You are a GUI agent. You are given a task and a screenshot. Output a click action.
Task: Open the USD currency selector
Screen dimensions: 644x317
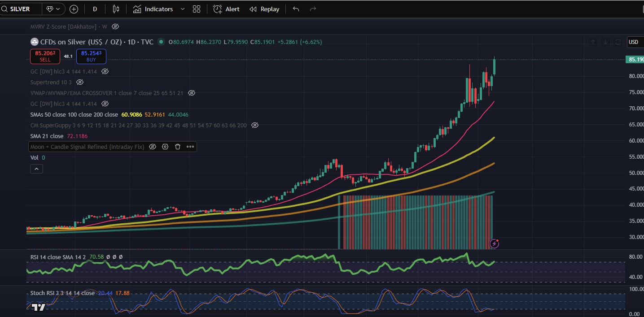pyautogui.click(x=633, y=42)
